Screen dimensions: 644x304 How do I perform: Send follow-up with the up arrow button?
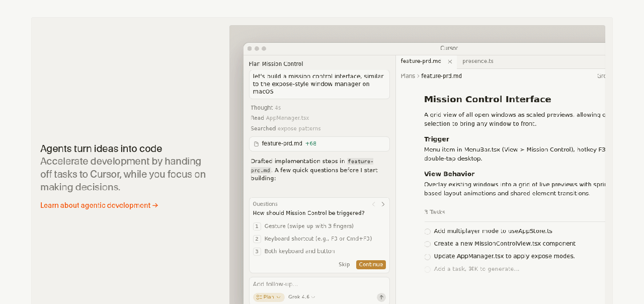(x=381, y=297)
